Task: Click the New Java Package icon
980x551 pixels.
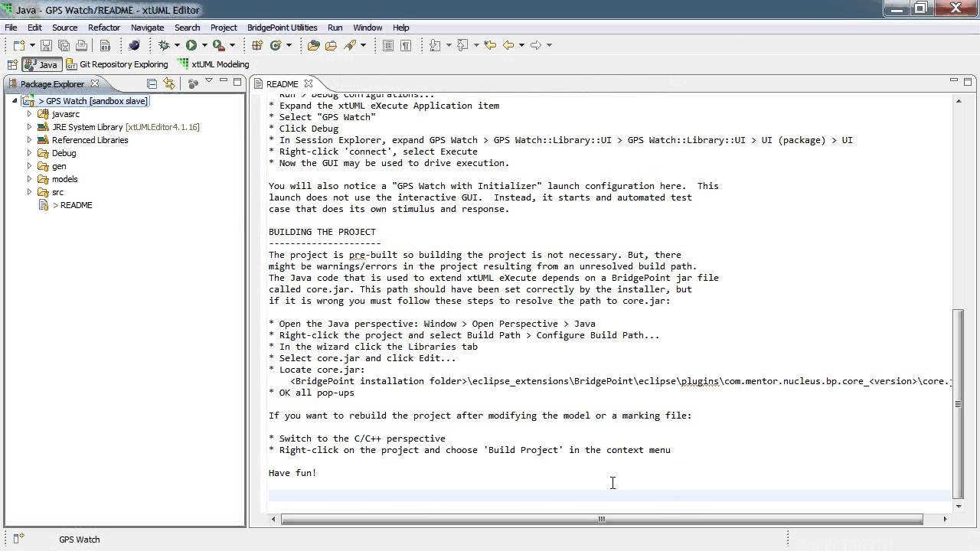Action: click(x=257, y=45)
